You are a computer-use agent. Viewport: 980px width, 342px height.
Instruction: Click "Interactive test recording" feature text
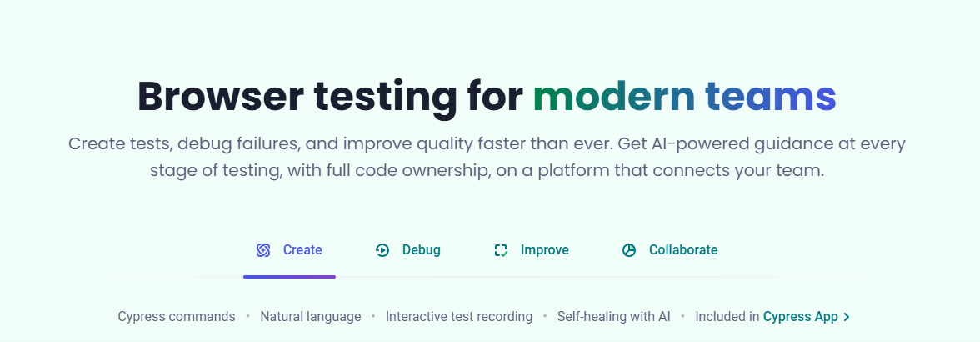(x=459, y=317)
